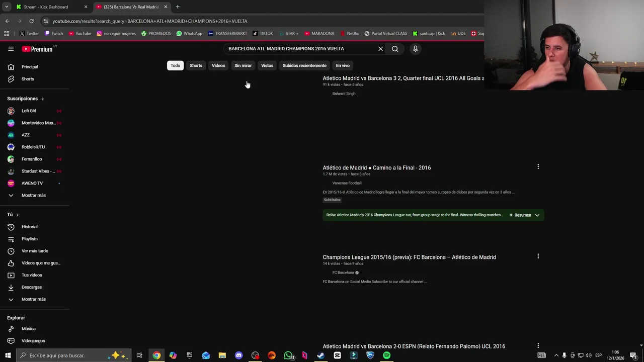The width and height of the screenshot is (644, 362).
Task: Open Atletico Madrid vs Barcelona 2-0 ESPN video
Action: pos(414,346)
